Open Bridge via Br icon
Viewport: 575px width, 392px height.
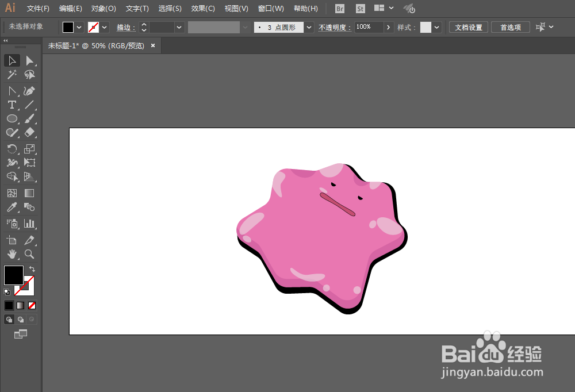coord(340,9)
